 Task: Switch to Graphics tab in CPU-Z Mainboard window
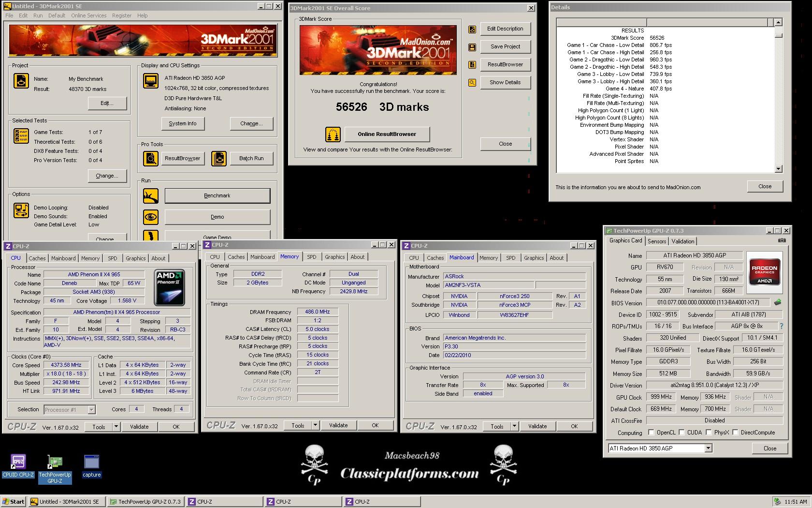[534, 258]
